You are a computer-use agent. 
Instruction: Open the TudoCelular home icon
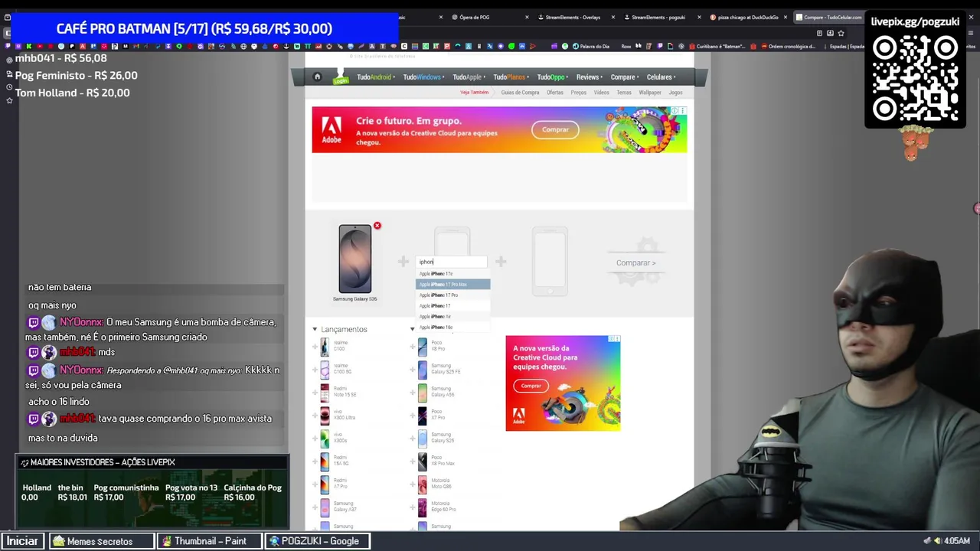point(317,77)
